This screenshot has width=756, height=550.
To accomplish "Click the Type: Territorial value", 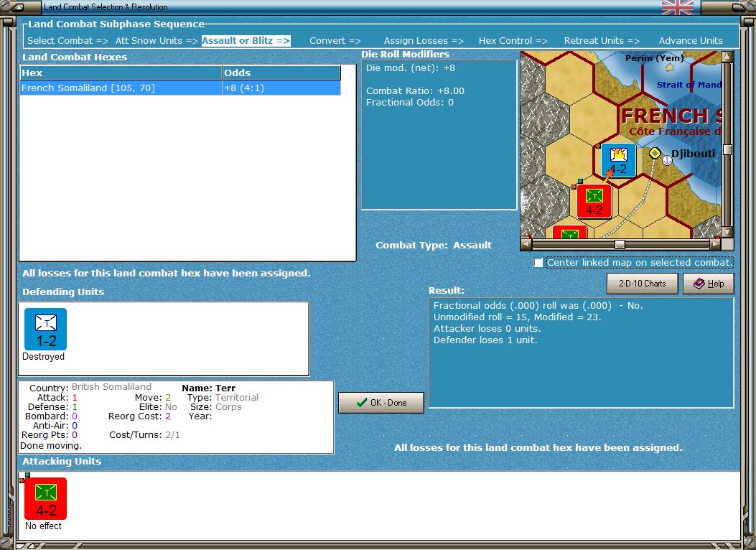I will coord(236,397).
